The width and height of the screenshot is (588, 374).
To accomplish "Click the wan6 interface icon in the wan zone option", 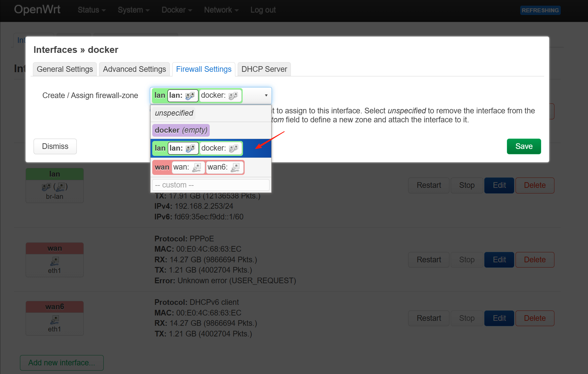I will point(235,167).
